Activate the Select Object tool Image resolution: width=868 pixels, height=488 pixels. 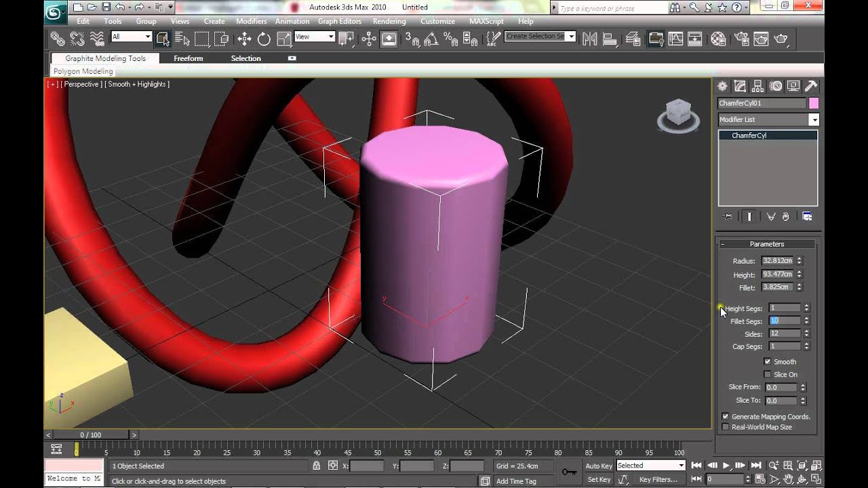[163, 39]
